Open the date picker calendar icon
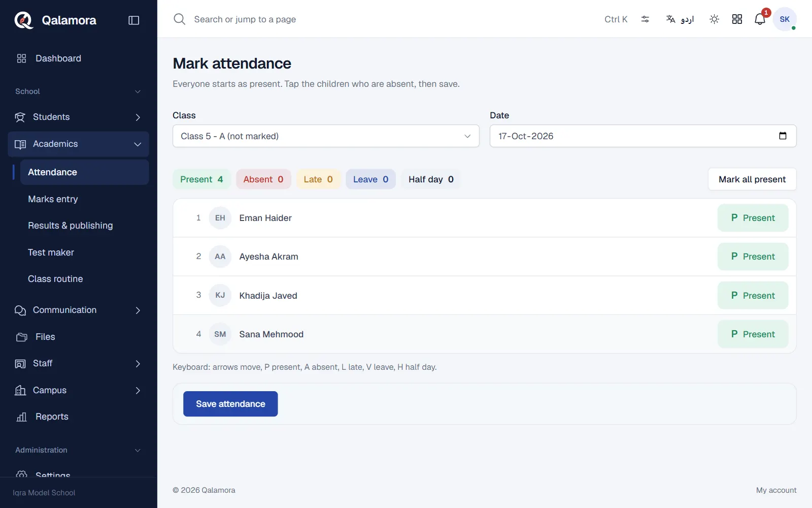Screen dimensions: 812x508 [x=783, y=136]
